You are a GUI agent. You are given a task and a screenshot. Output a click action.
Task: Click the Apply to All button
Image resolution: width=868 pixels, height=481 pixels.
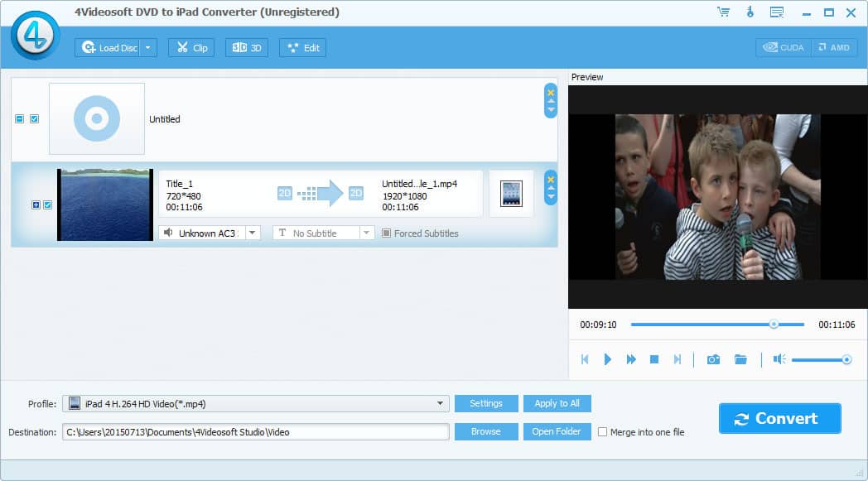click(x=557, y=403)
